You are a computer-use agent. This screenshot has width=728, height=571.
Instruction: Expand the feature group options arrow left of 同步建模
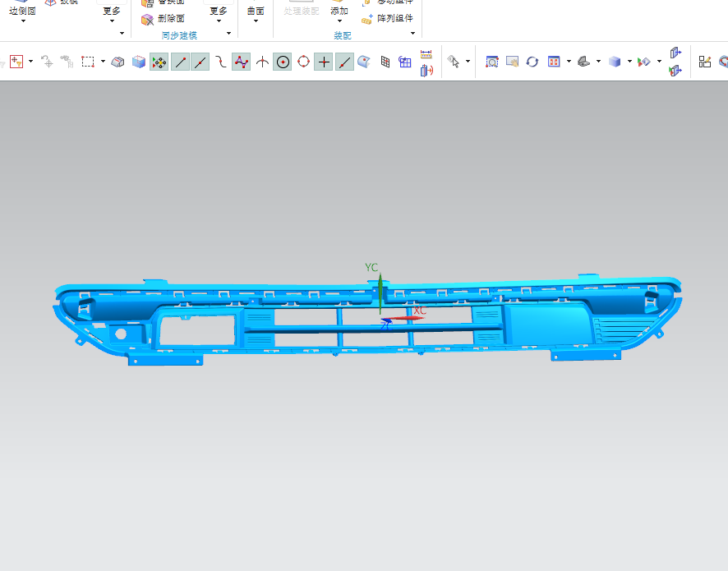(122, 34)
